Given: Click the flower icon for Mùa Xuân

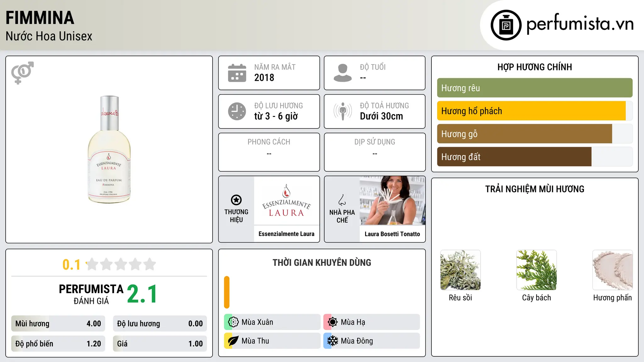Looking at the screenshot, I should tap(233, 322).
